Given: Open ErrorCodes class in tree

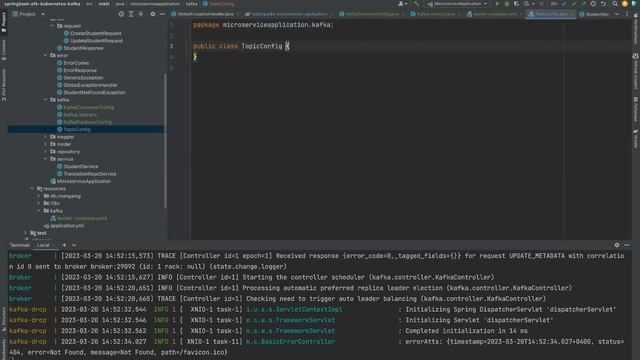Looking at the screenshot, I should (76, 63).
